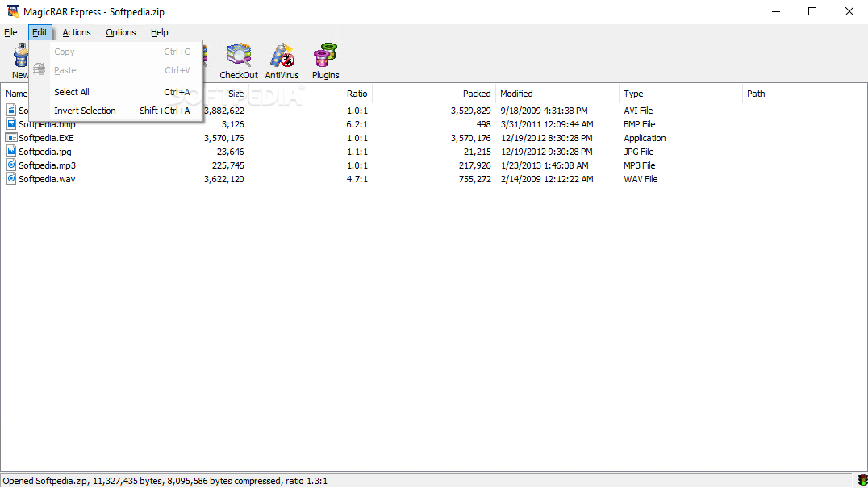Click the greyed Copy menu entry
This screenshot has width=868, height=488.
pyautogui.click(x=116, y=52)
